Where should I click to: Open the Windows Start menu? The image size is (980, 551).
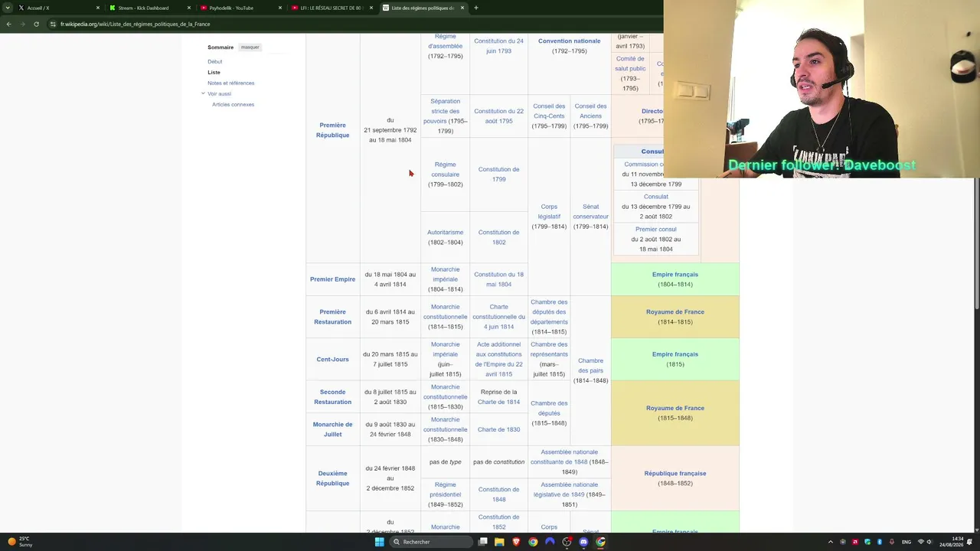point(379,542)
